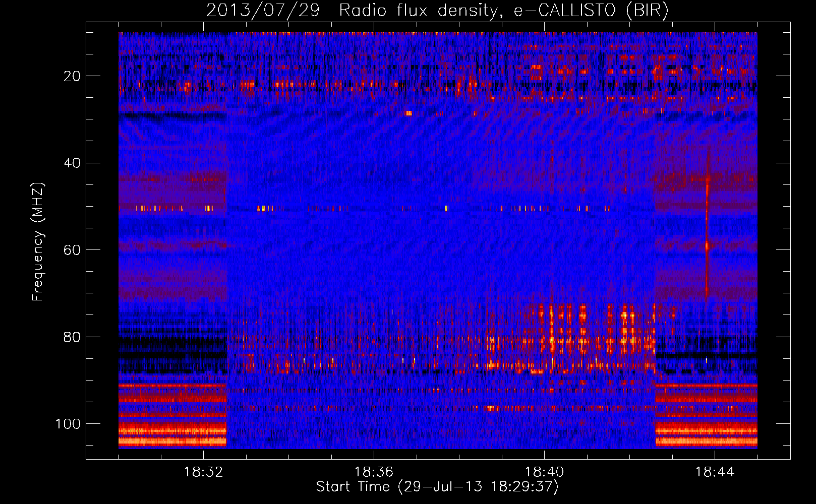The height and width of the screenshot is (504, 816).
Task: Click the 18:32 time tick label
Action: click(x=203, y=472)
